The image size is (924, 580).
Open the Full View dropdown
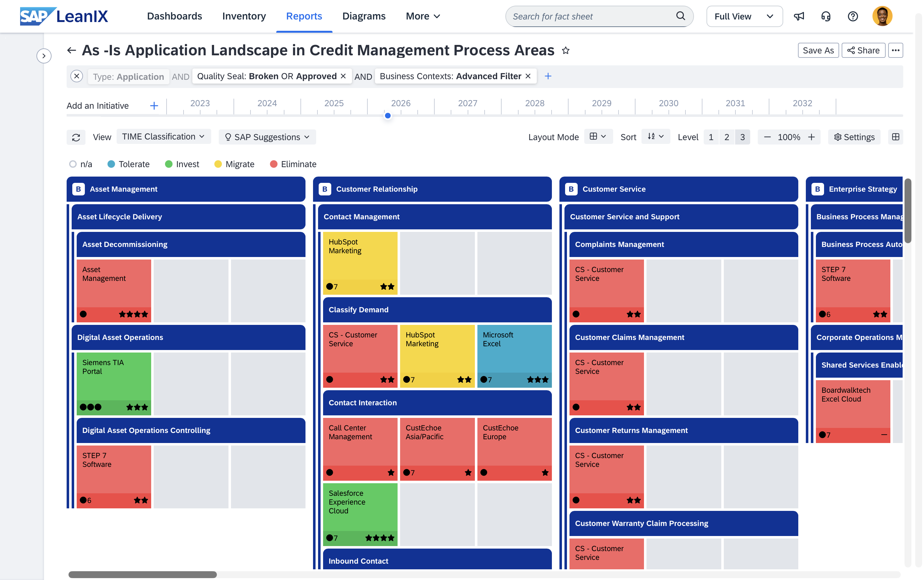[x=745, y=16]
